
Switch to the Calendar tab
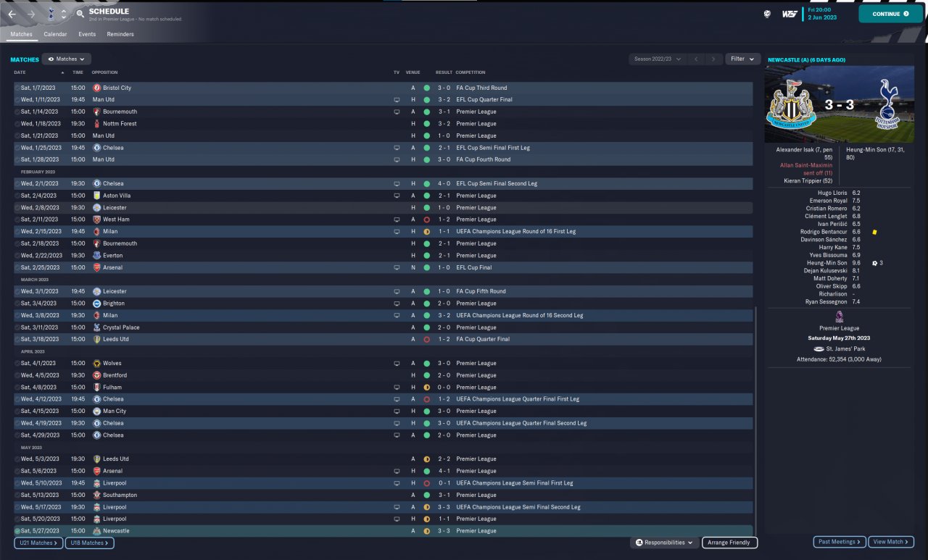[55, 34]
